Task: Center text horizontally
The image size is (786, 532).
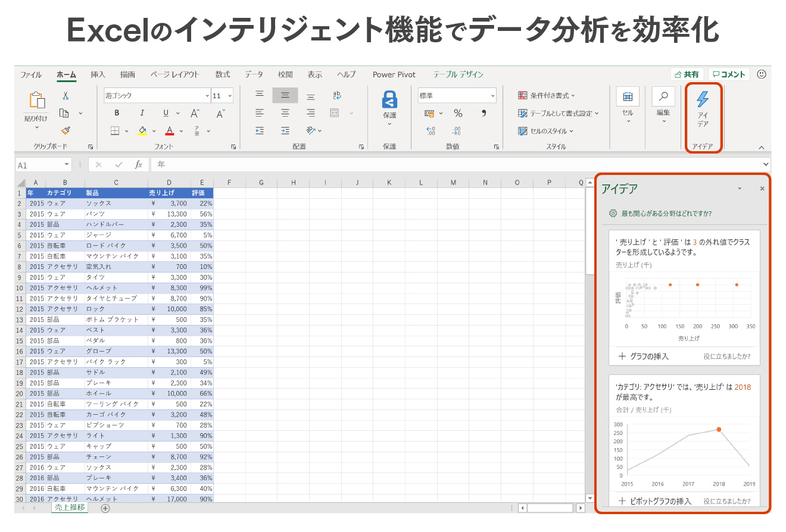Action: 285,113
